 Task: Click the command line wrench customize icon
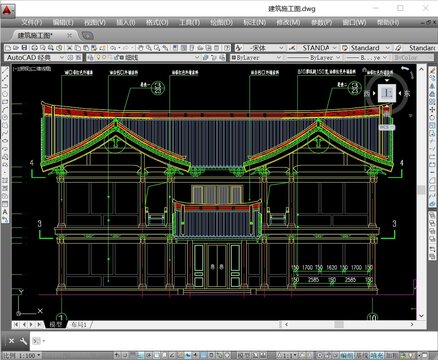[23, 341]
